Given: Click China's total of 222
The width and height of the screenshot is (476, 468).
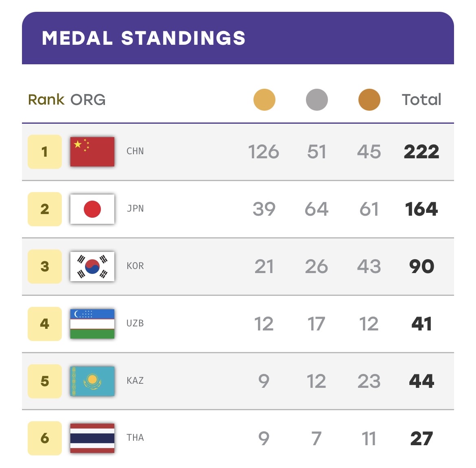Looking at the screenshot, I should pyautogui.click(x=421, y=151).
